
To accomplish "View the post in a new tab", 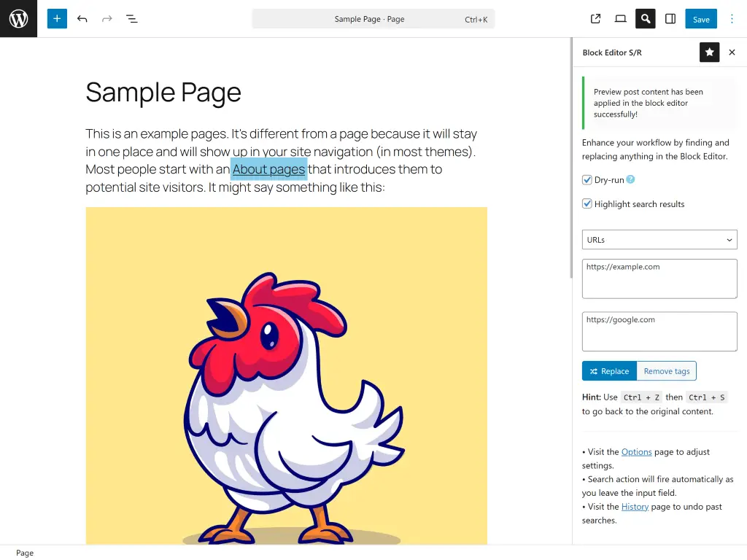I will tap(595, 18).
